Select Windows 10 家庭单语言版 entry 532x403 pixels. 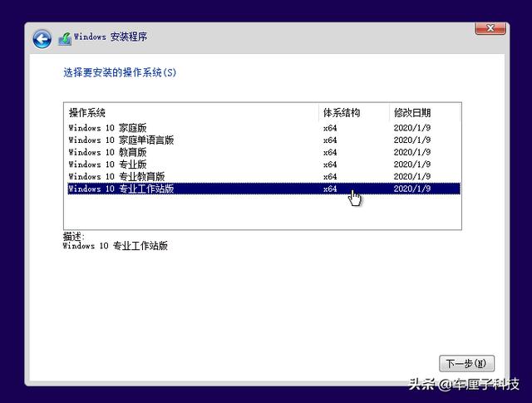(264, 140)
